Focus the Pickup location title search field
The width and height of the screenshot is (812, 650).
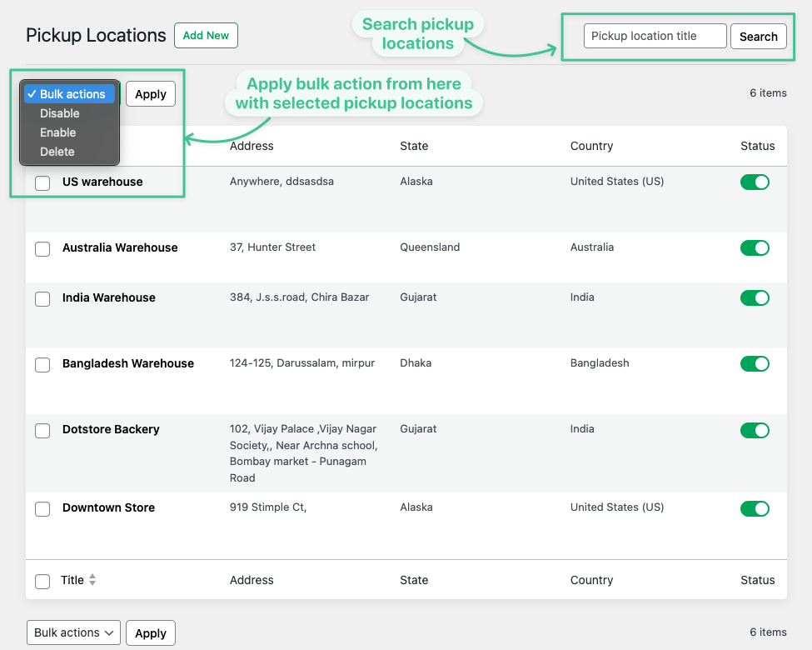click(655, 37)
